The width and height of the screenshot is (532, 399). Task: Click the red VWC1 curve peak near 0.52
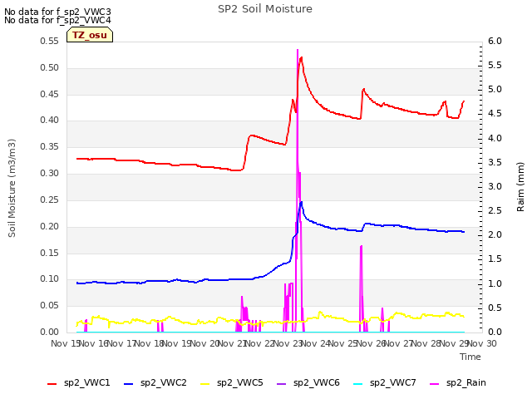[301, 57]
